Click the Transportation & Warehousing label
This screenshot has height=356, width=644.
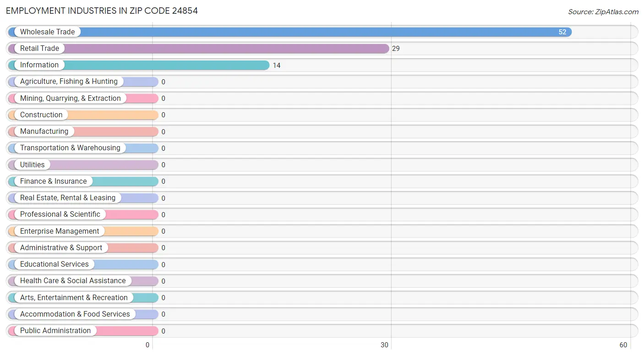(x=70, y=148)
